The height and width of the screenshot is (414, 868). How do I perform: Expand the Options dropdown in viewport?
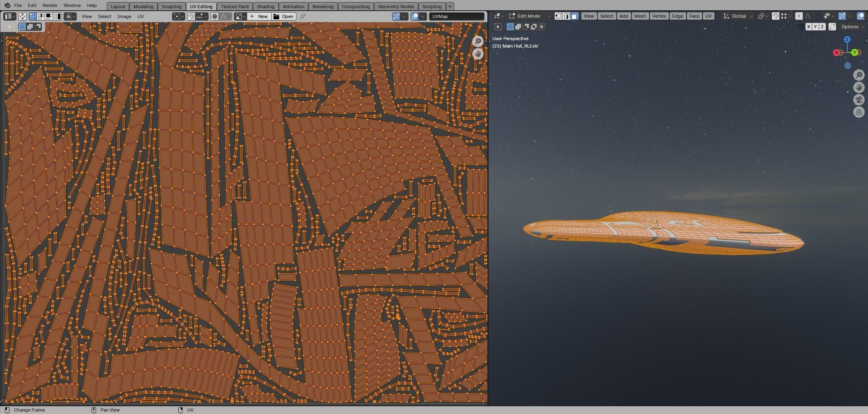pyautogui.click(x=852, y=27)
